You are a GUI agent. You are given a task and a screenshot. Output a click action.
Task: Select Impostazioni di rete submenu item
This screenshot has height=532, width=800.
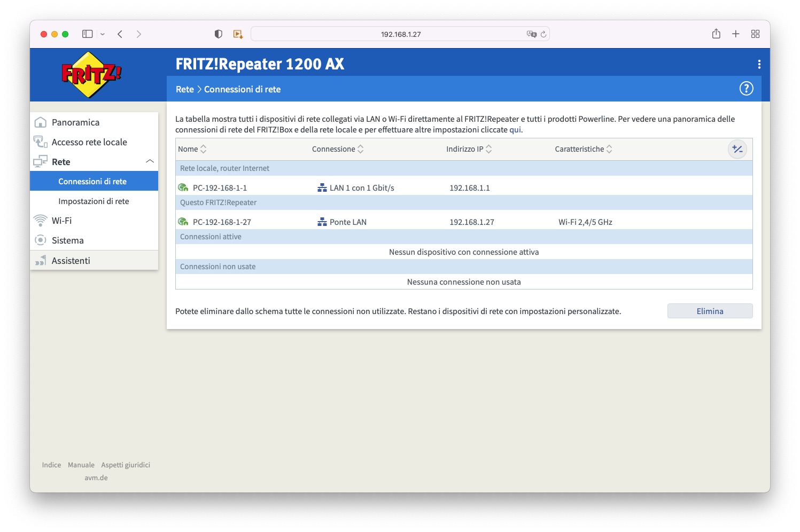94,201
